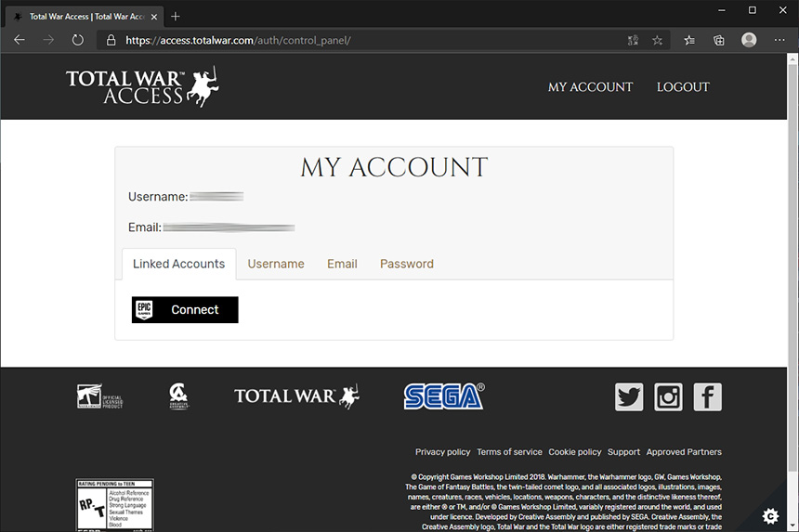Select the Linked Accounts tab
Viewport: 799px width, 532px height.
click(179, 264)
